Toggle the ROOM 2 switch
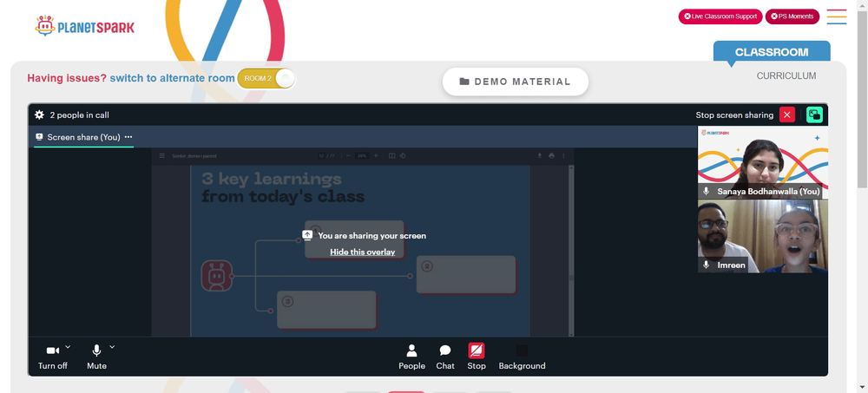Image resolution: width=868 pixels, height=393 pixels. (x=266, y=78)
